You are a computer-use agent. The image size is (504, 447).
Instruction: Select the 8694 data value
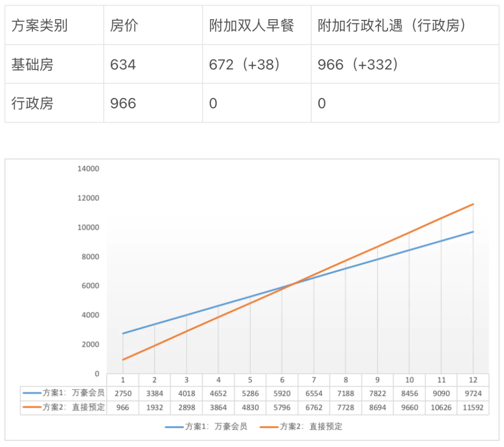(x=378, y=408)
